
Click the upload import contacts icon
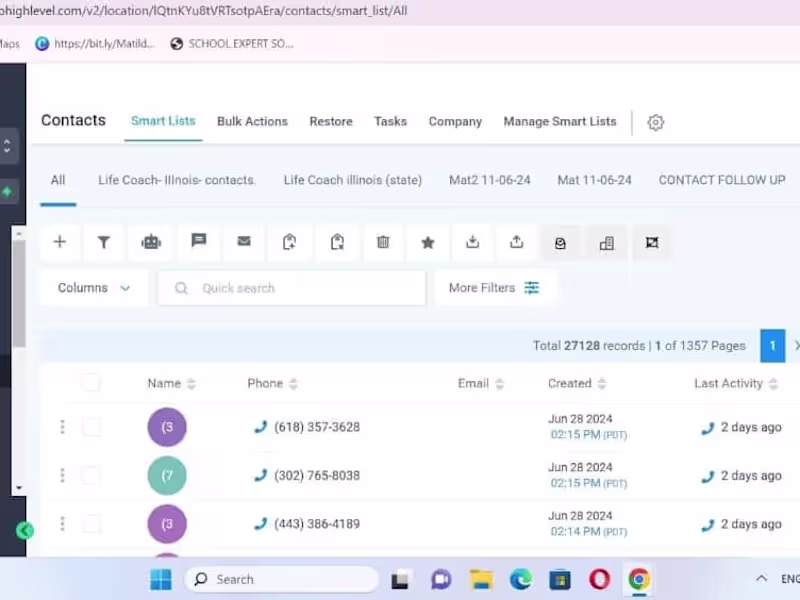[516, 242]
